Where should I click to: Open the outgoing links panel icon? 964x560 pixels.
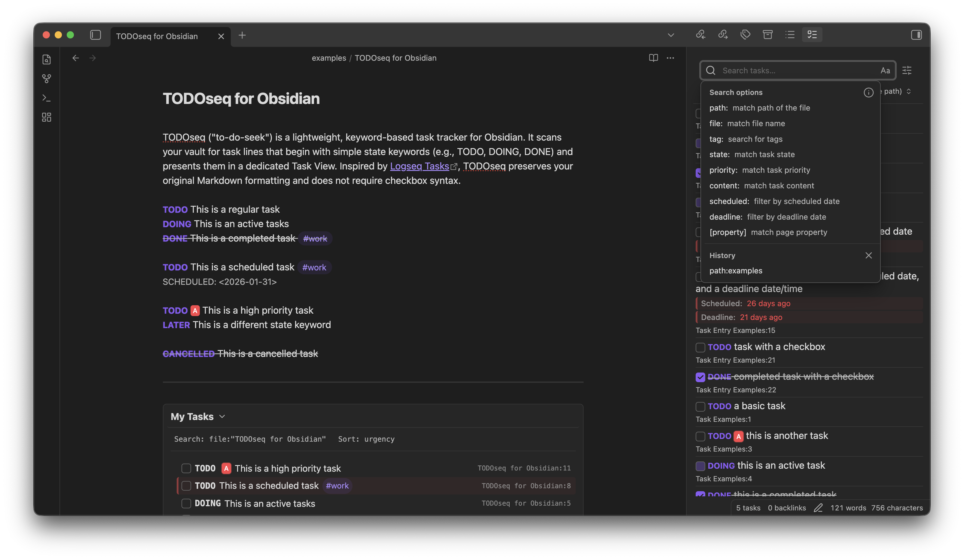tap(723, 35)
